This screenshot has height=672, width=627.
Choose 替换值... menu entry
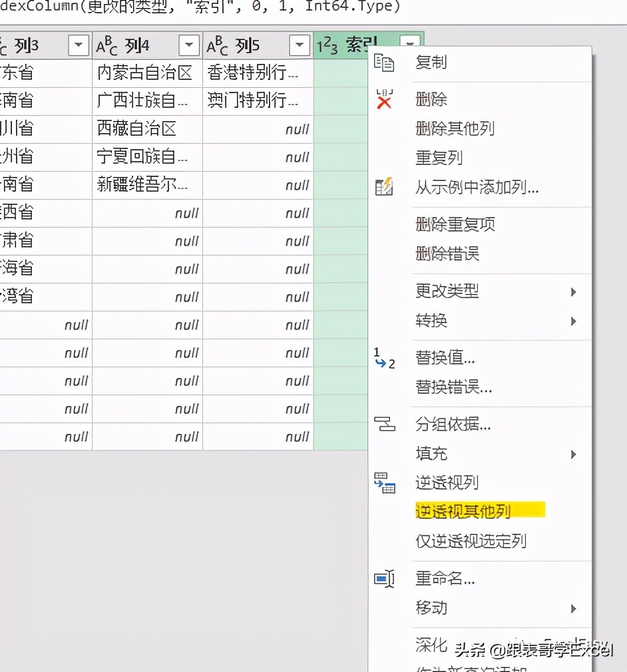(x=445, y=357)
